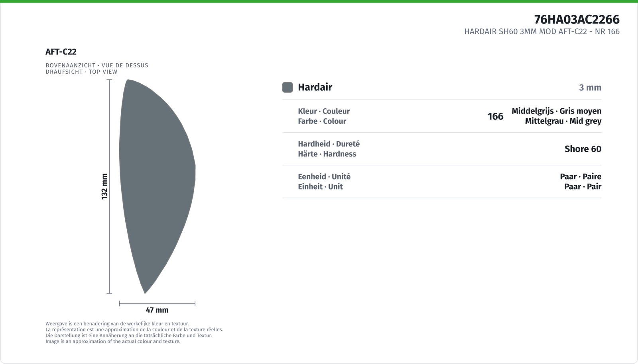Viewport: 638px width, 364px height.
Task: Click the Einheit · Unit label
Action: 320,186
